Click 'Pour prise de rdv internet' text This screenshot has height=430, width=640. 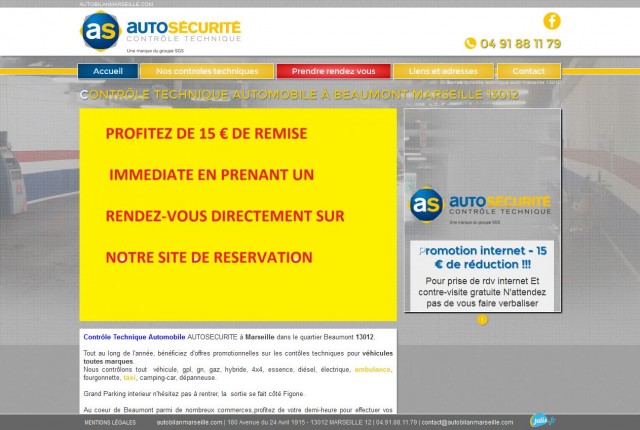(x=482, y=281)
